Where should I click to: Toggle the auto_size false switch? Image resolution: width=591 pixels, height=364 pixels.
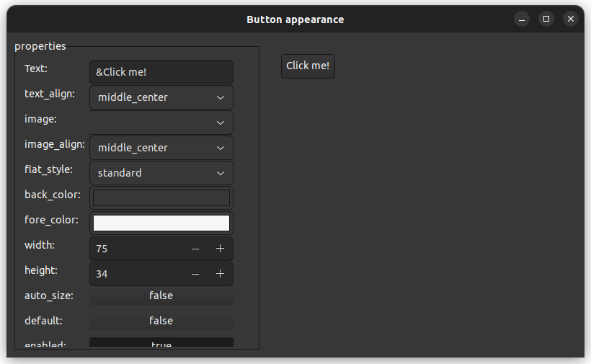coord(161,296)
